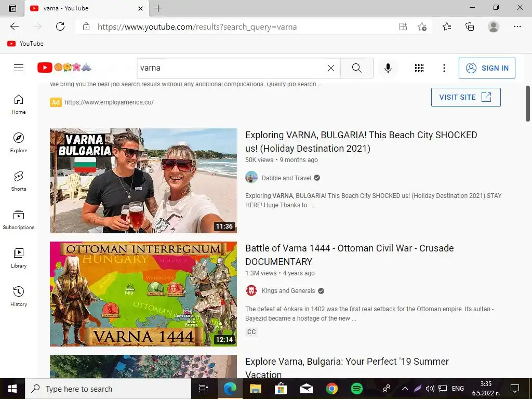Click the Kings and Generals channel avatar
The image size is (532, 399).
251,291
